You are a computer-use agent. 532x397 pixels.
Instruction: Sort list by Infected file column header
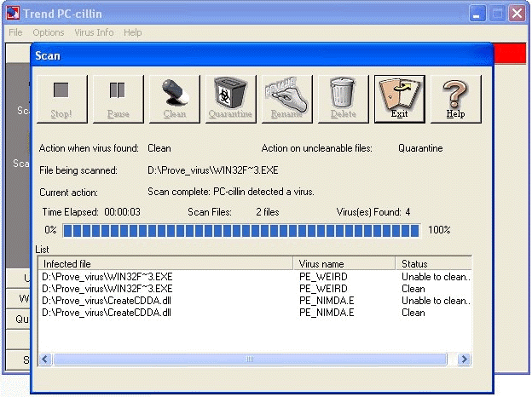point(166,264)
